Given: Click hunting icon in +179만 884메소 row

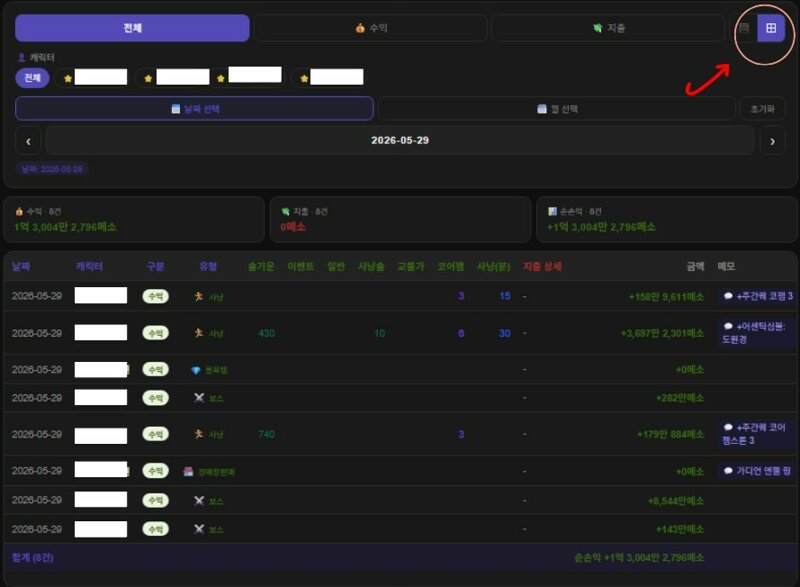Looking at the screenshot, I should (199, 434).
